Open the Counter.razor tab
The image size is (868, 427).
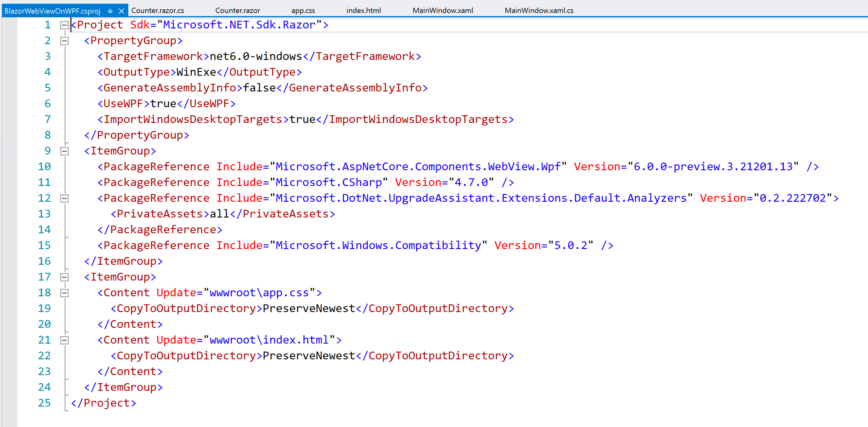(x=237, y=11)
